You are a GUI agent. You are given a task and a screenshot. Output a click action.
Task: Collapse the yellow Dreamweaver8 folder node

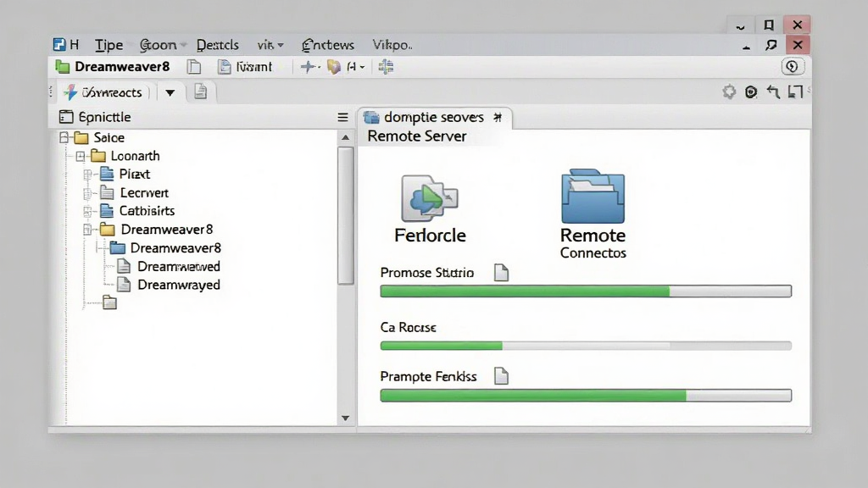[x=87, y=230]
